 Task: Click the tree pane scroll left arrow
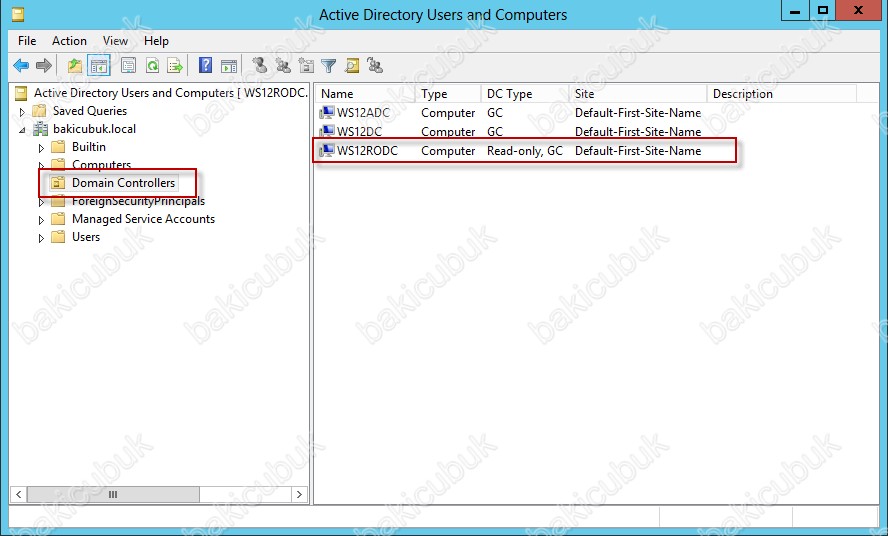[19, 495]
